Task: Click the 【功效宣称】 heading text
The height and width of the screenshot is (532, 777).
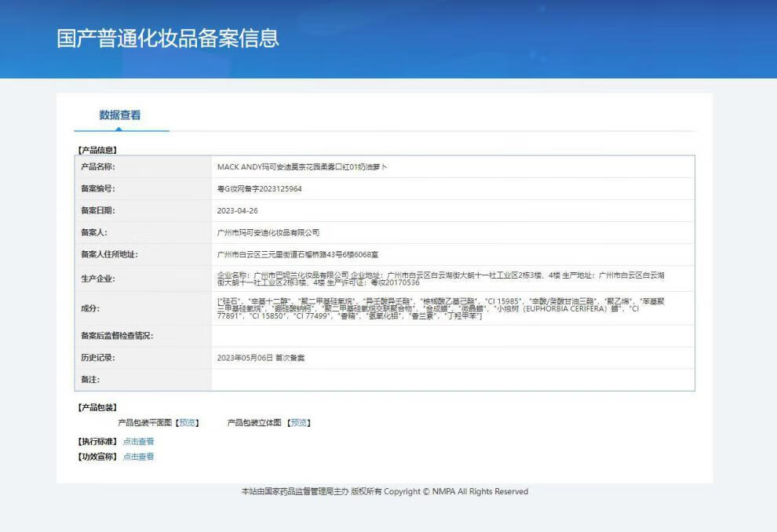Action: point(97,457)
